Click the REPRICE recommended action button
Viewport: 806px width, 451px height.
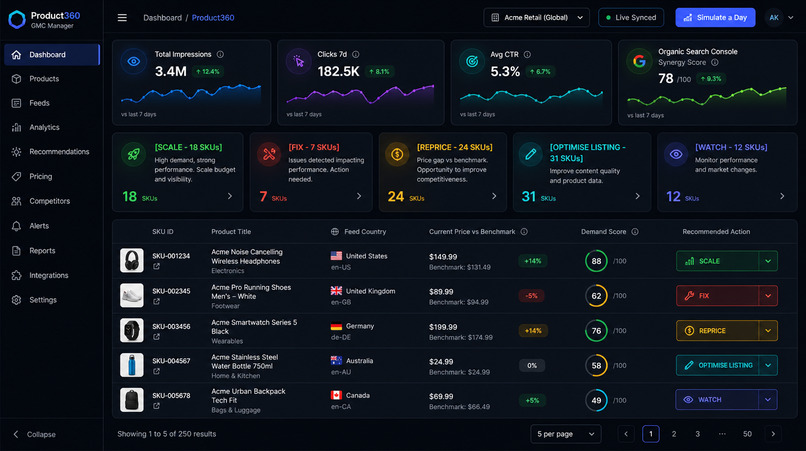coord(717,331)
